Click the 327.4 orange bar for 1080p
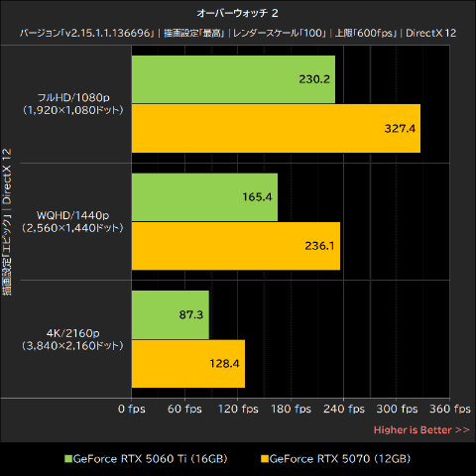 click(x=276, y=128)
